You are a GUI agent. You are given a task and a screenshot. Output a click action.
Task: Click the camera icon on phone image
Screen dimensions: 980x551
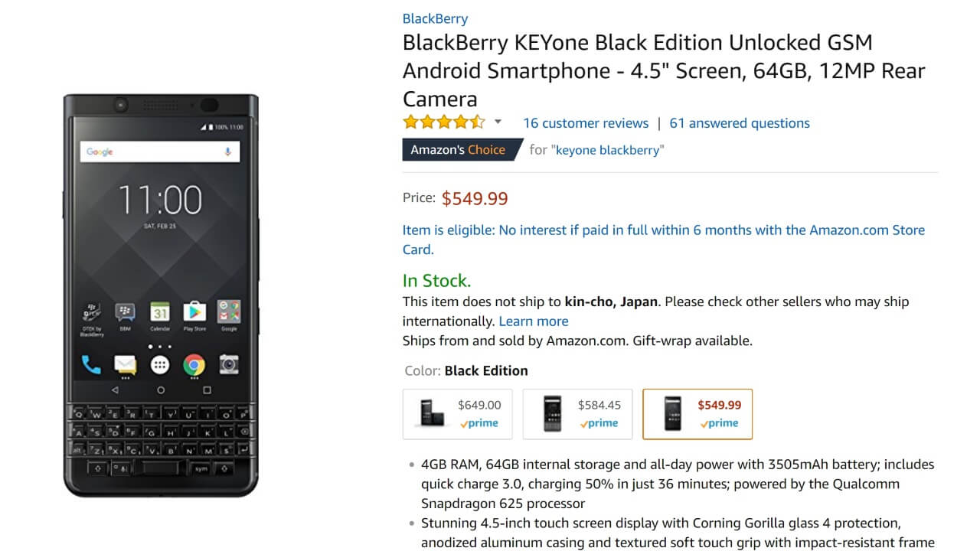[x=229, y=365]
